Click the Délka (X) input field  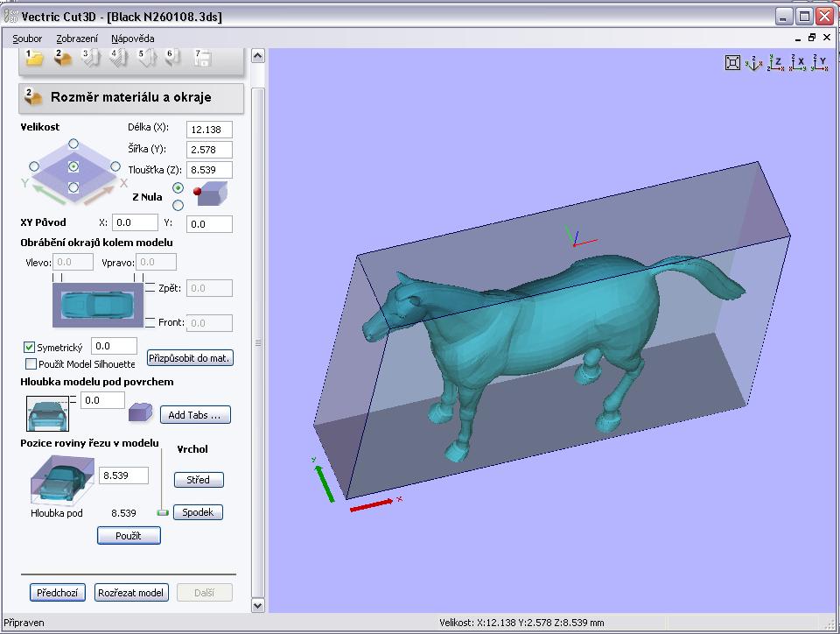click(x=210, y=130)
